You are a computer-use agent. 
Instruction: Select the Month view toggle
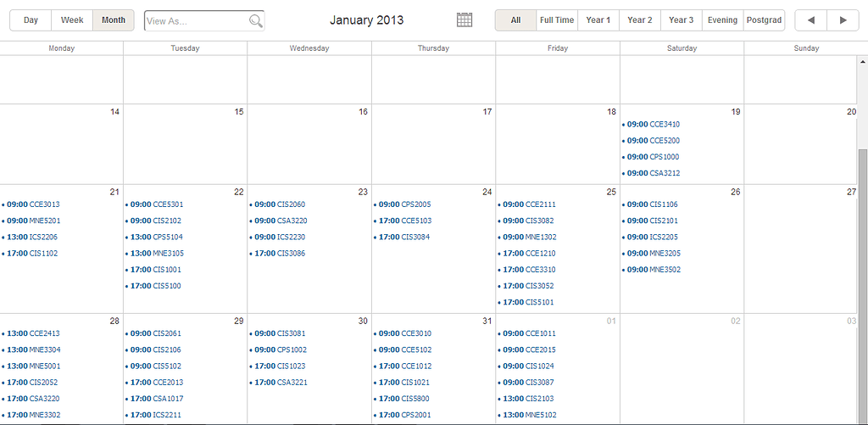point(113,20)
